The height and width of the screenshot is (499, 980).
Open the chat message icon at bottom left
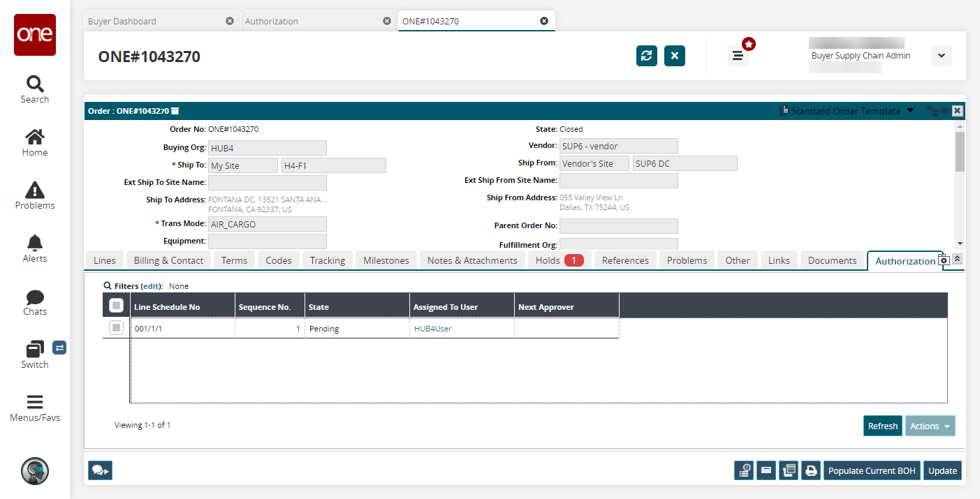coord(100,470)
